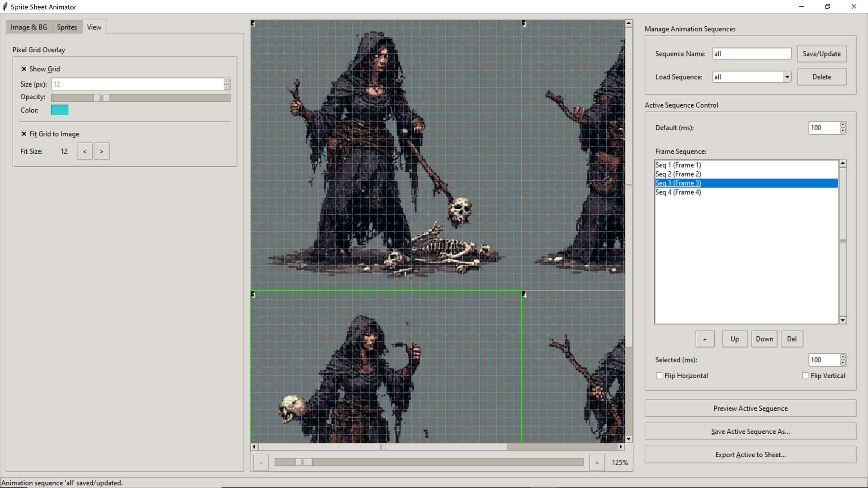Open the cyan grid Color swatch
This screenshot has height=488, width=868.
[x=60, y=110]
